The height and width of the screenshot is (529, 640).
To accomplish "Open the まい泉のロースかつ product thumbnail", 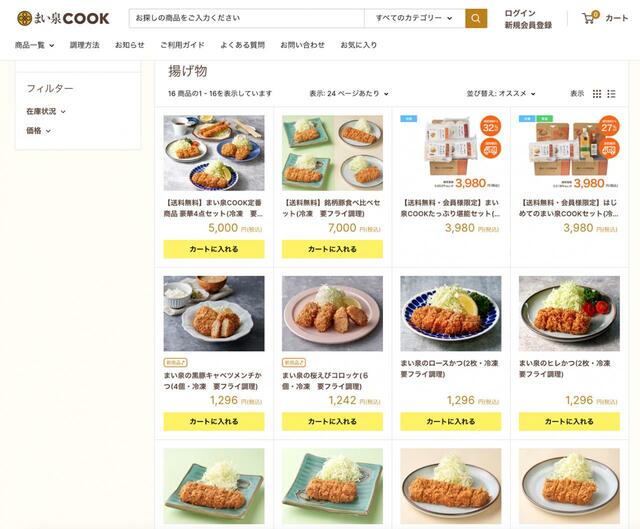I will [x=451, y=313].
